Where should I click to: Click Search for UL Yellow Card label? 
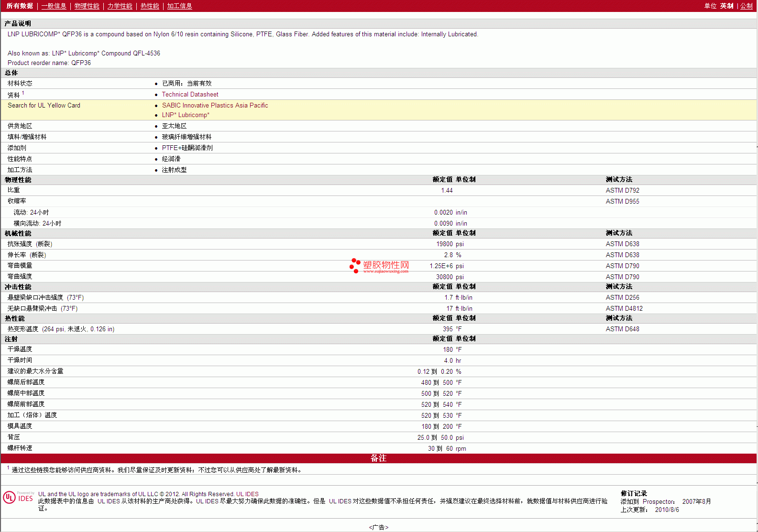click(x=44, y=106)
